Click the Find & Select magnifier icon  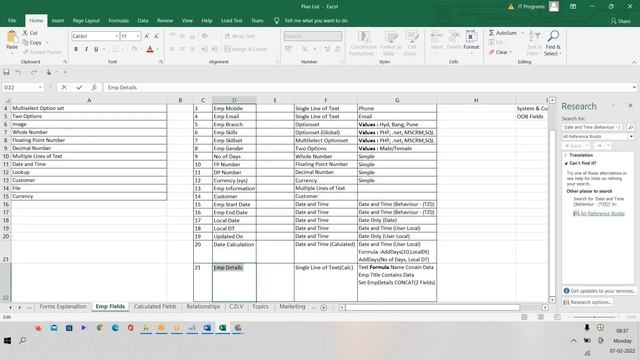[x=553, y=36]
